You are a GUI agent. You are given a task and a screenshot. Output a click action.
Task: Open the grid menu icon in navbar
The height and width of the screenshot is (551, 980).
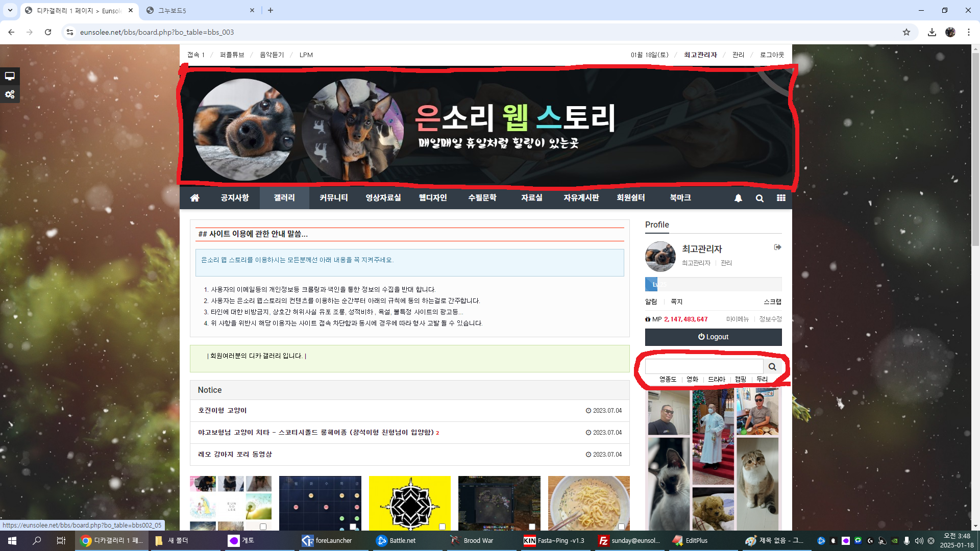[781, 198]
